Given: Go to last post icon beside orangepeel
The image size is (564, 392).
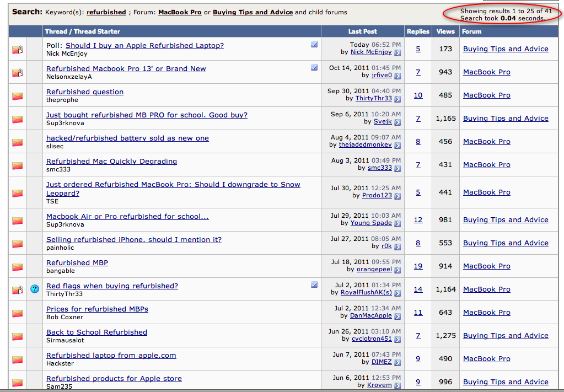Looking at the screenshot, I should tap(398, 270).
